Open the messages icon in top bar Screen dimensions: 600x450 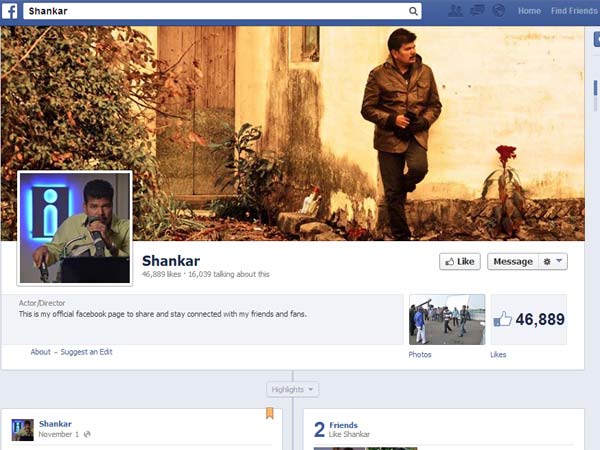click(x=477, y=11)
